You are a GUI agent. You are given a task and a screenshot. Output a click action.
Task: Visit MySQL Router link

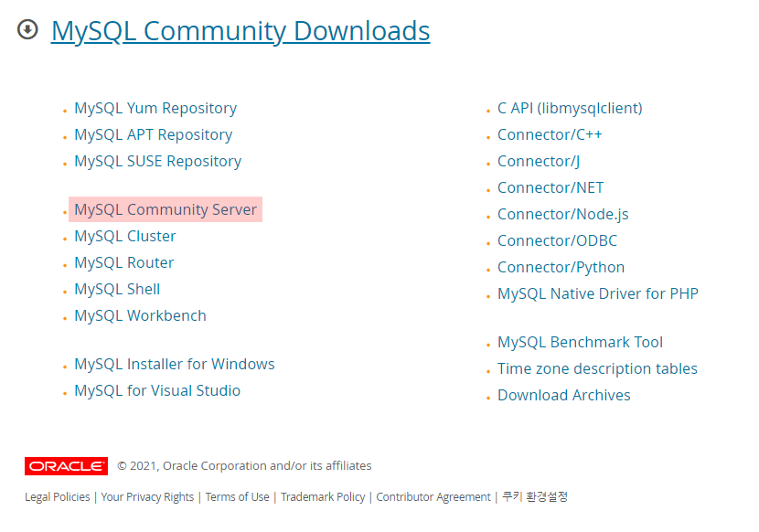coord(124,263)
